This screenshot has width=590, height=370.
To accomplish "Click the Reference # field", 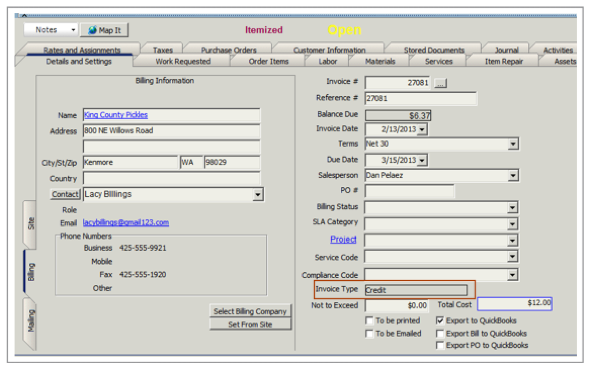I will 421,99.
